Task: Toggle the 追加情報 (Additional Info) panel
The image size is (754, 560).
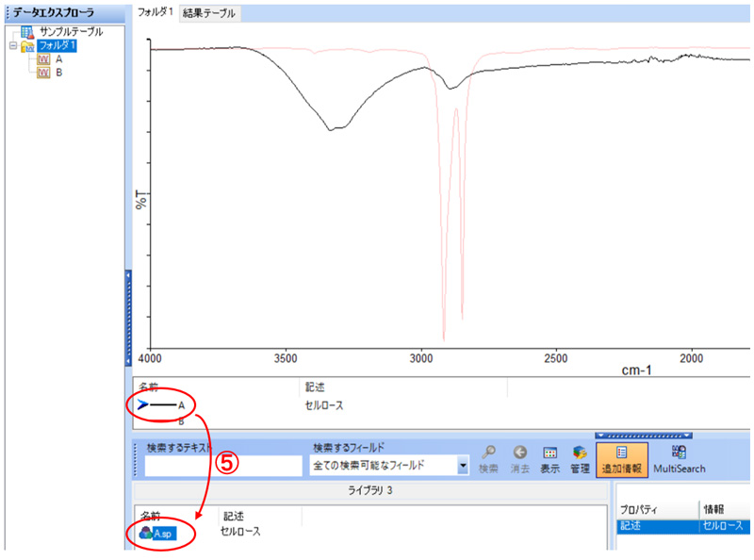Action: click(621, 458)
